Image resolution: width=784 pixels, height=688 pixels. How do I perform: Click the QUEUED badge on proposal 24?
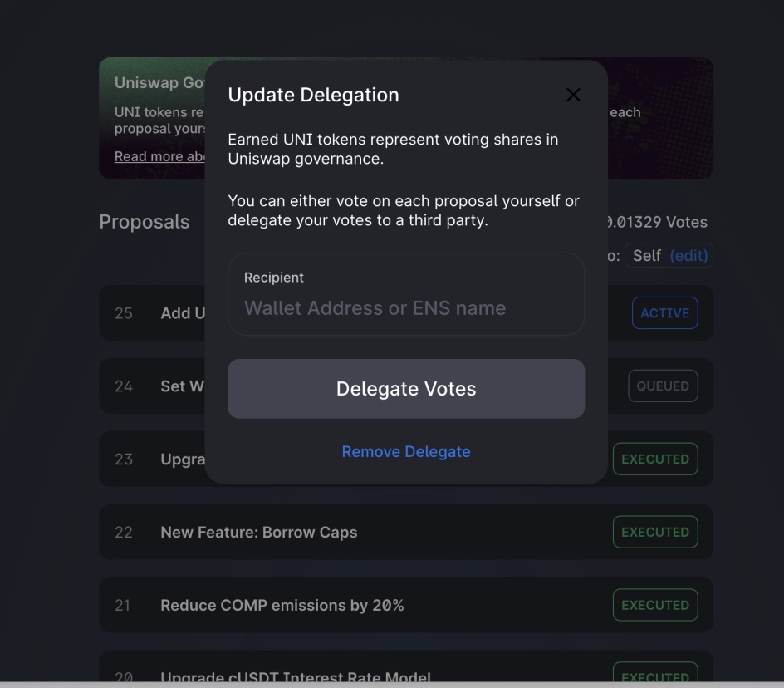tap(663, 386)
